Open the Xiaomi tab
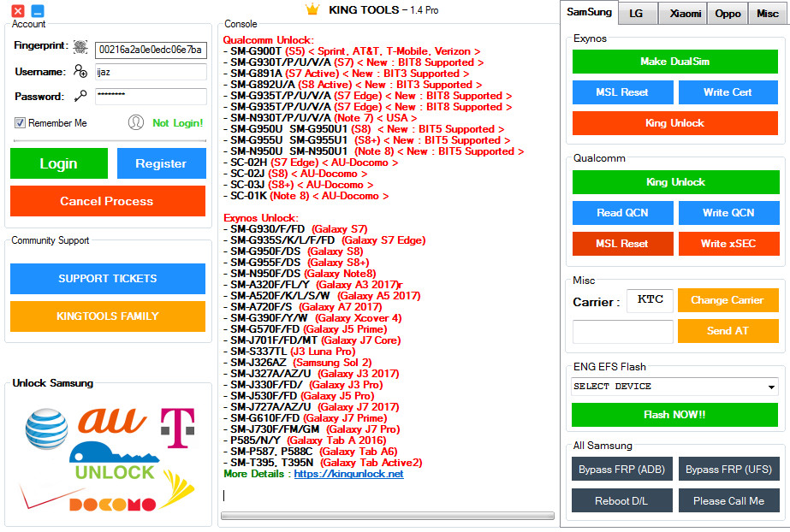The height and width of the screenshot is (532, 790). pos(685,14)
